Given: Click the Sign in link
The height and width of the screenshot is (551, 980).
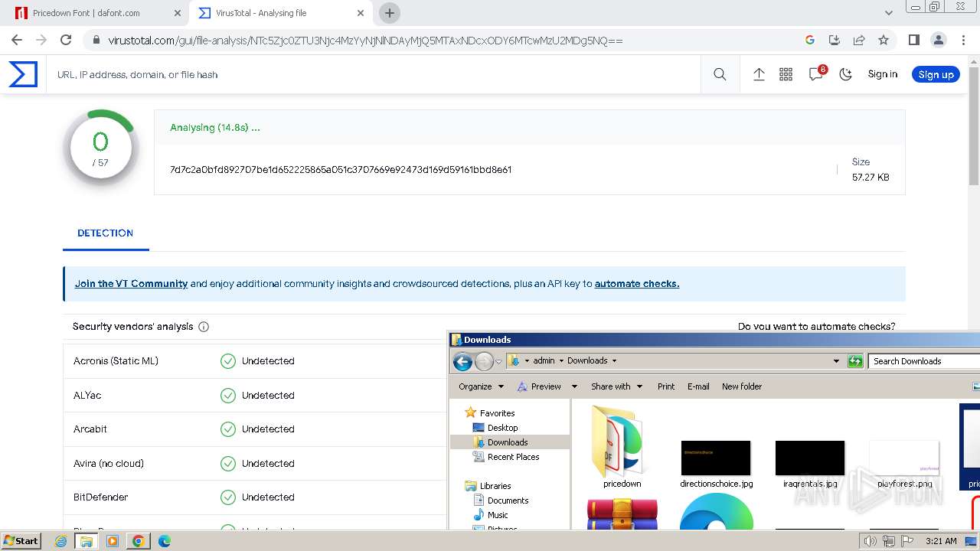Looking at the screenshot, I should (x=882, y=74).
